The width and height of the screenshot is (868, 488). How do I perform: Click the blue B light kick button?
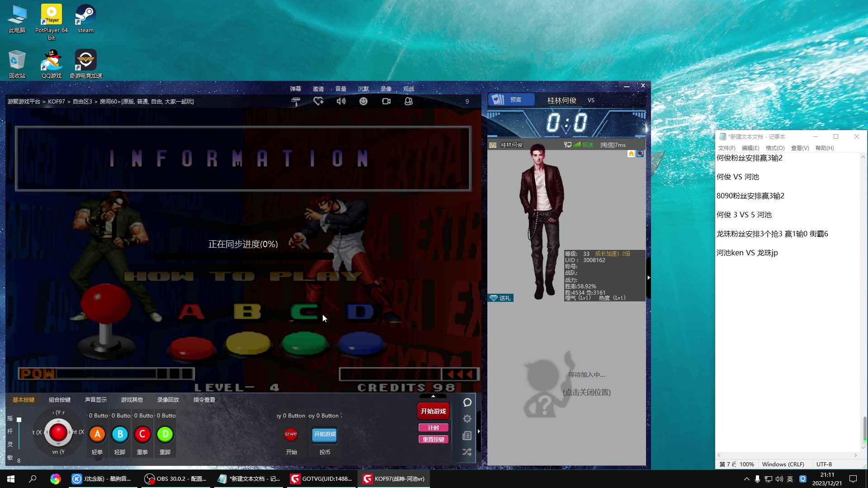(x=120, y=434)
